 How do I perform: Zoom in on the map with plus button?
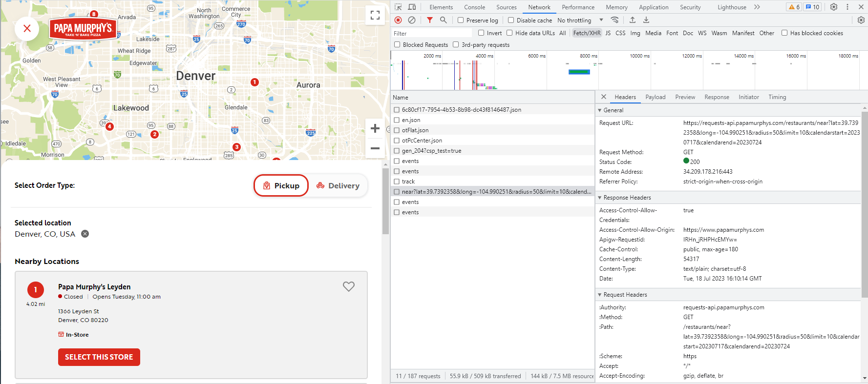(375, 128)
